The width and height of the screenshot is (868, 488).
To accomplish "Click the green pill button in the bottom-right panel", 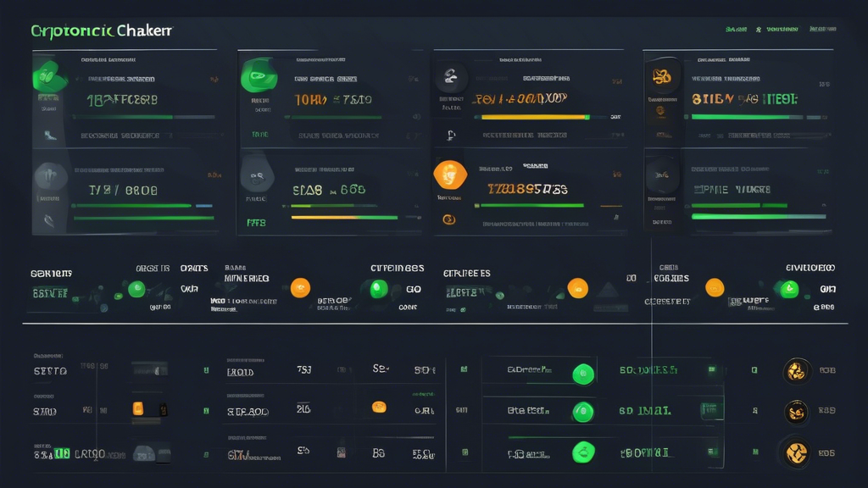I will coord(712,408).
